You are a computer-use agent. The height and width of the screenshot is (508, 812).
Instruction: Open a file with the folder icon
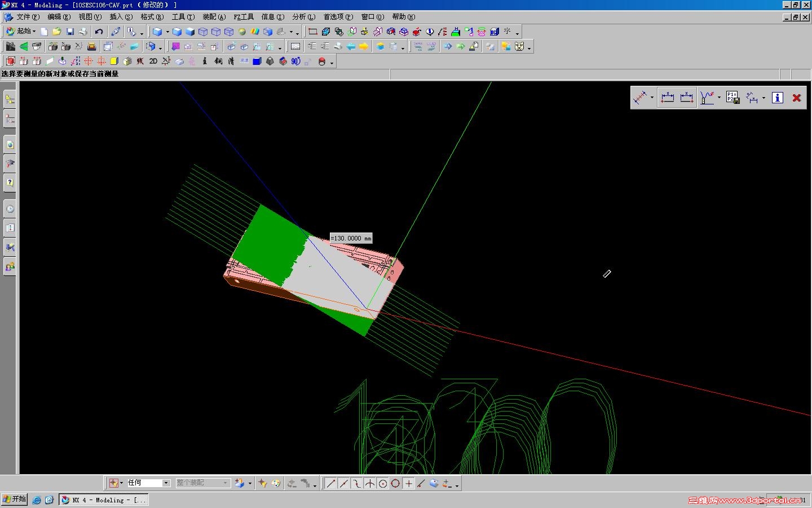pos(56,32)
